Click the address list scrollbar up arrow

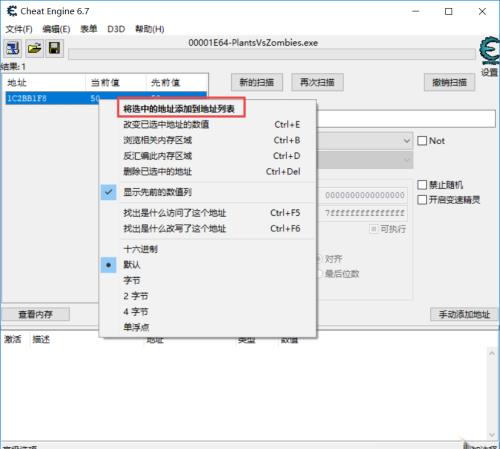(492, 353)
